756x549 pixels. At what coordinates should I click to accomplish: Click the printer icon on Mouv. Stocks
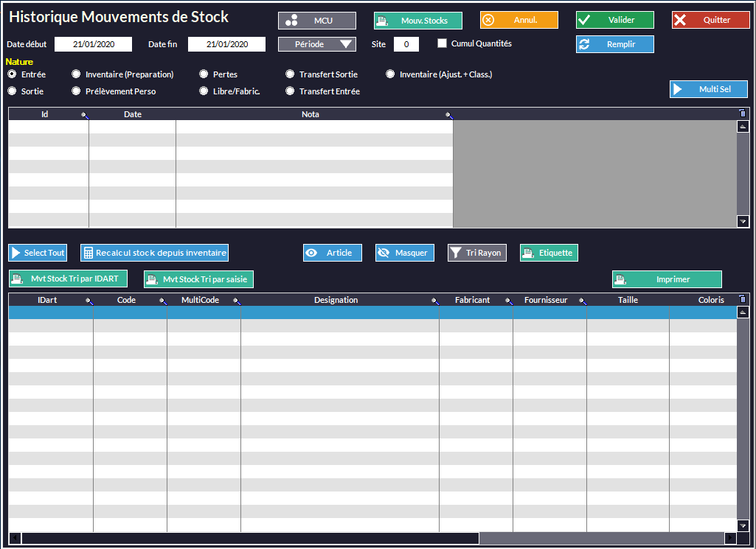[x=382, y=21]
